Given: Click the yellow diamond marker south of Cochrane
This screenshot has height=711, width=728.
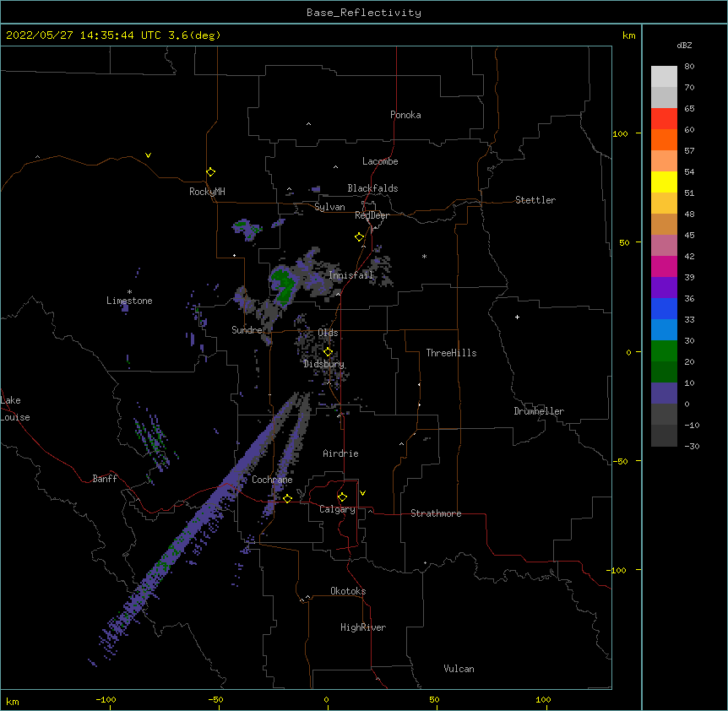Looking at the screenshot, I should coord(287,498).
